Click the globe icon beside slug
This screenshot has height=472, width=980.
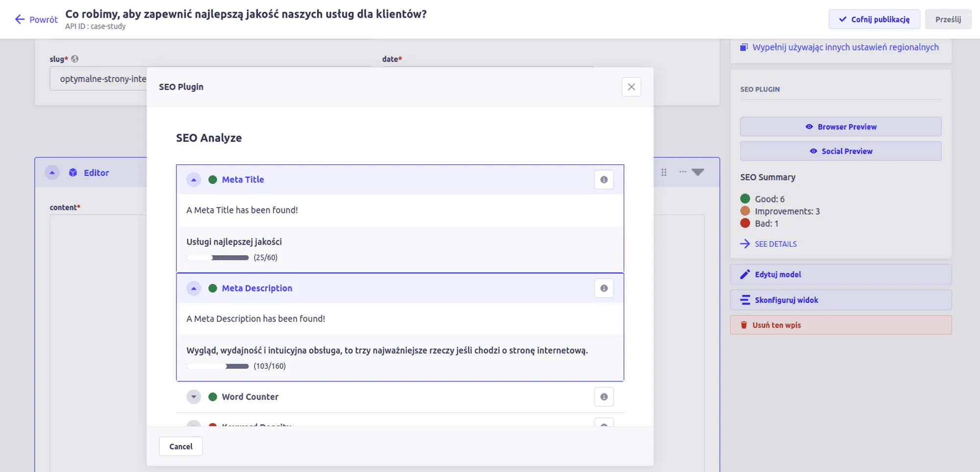coord(74,59)
